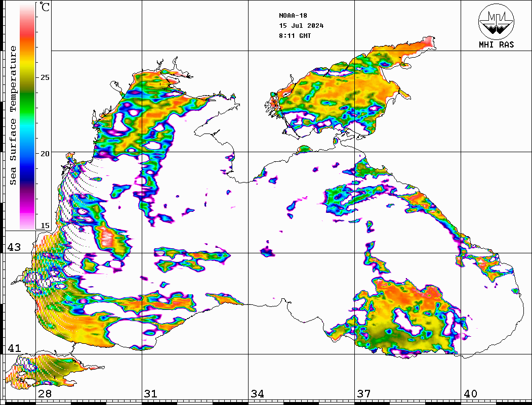Click the 'MHI RAS' caption text
The width and height of the screenshot is (532, 405).
pos(496,44)
